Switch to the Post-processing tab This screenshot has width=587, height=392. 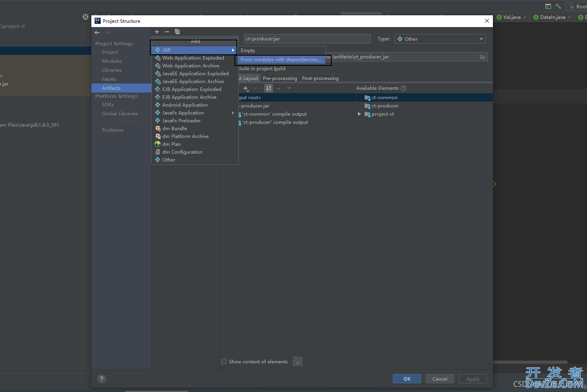[x=320, y=78]
